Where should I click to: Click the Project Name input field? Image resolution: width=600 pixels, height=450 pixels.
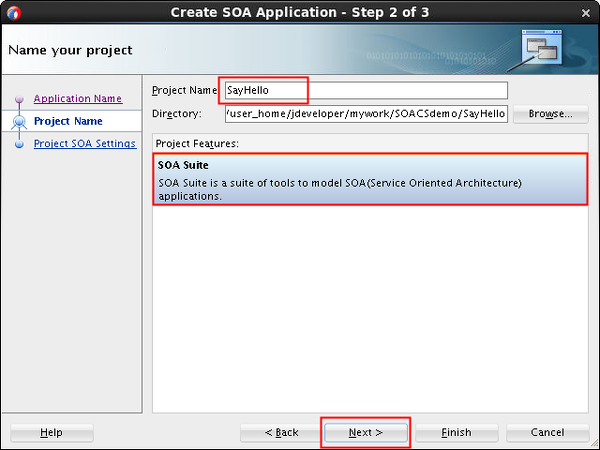point(366,90)
